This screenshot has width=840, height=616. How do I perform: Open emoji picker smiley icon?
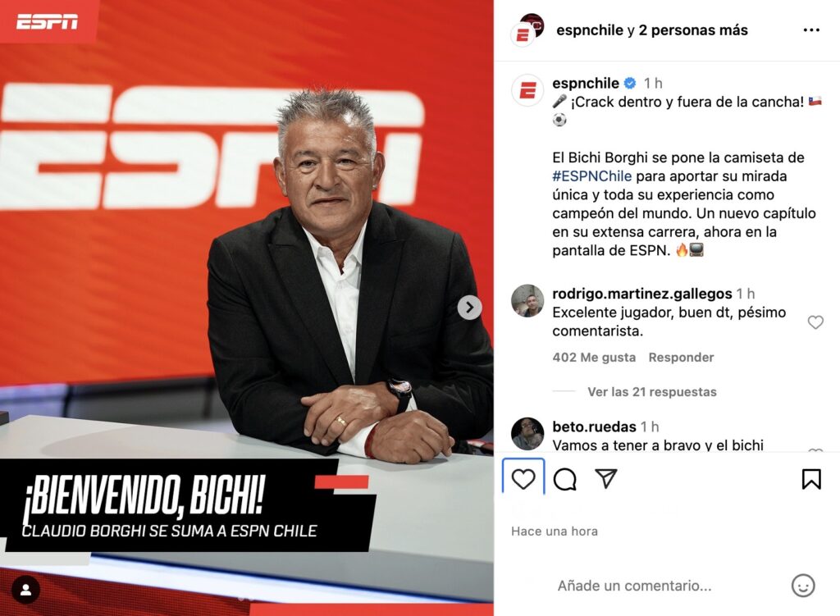click(803, 586)
